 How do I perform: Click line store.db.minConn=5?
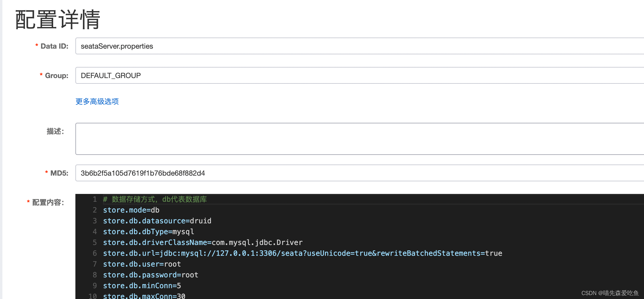(142, 286)
